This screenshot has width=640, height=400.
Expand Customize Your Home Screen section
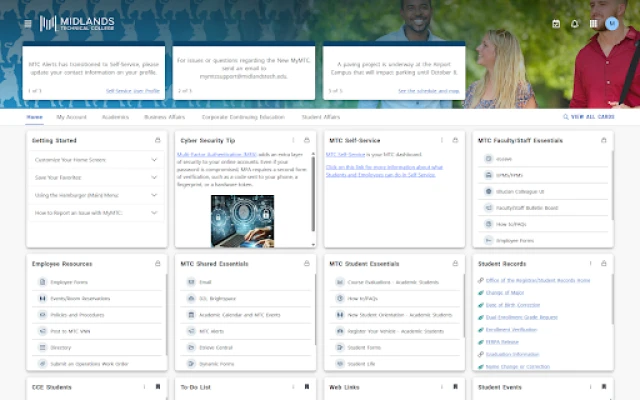[155, 160]
